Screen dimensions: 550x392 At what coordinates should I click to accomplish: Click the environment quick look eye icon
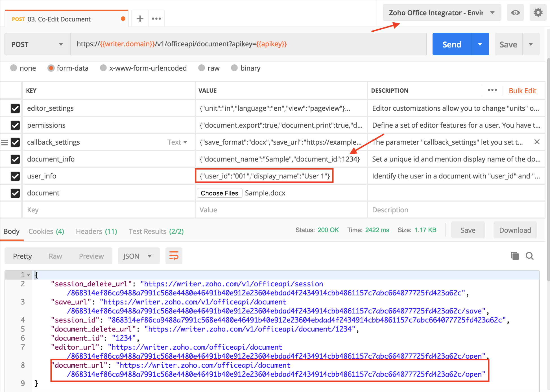[515, 13]
